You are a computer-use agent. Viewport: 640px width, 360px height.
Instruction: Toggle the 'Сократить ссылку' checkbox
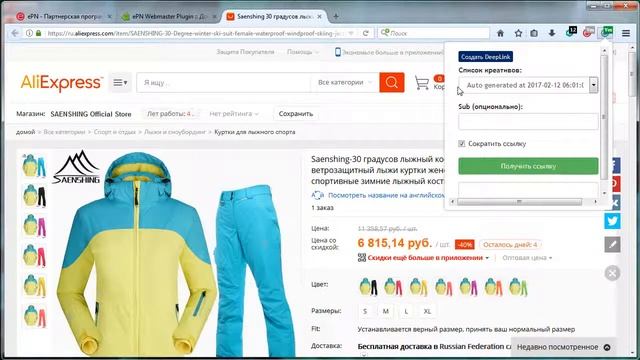tap(462, 144)
